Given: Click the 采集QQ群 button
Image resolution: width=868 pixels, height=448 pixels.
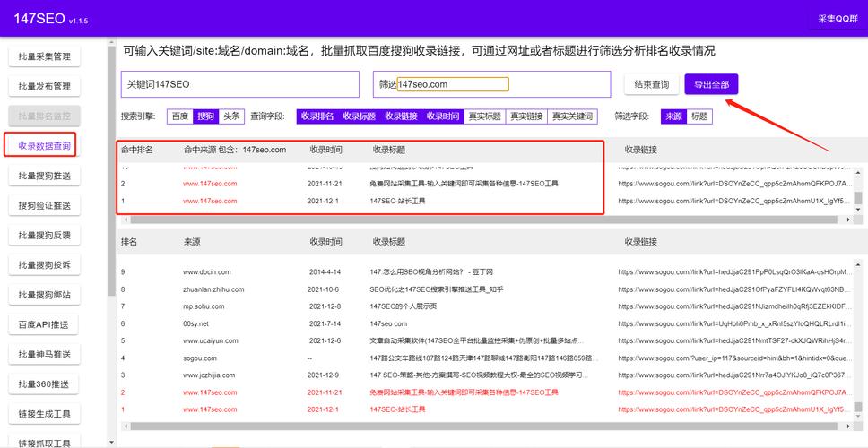Looking at the screenshot, I should click(x=838, y=18).
